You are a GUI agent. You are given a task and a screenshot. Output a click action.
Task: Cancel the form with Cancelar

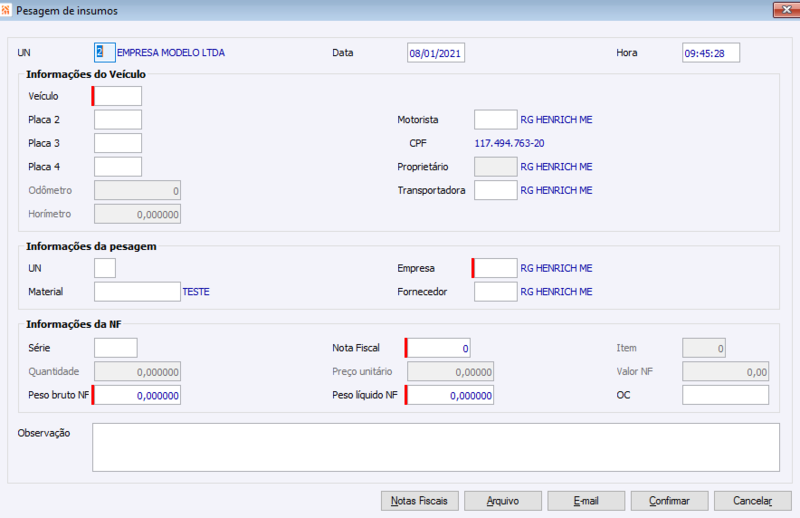pyautogui.click(x=753, y=501)
